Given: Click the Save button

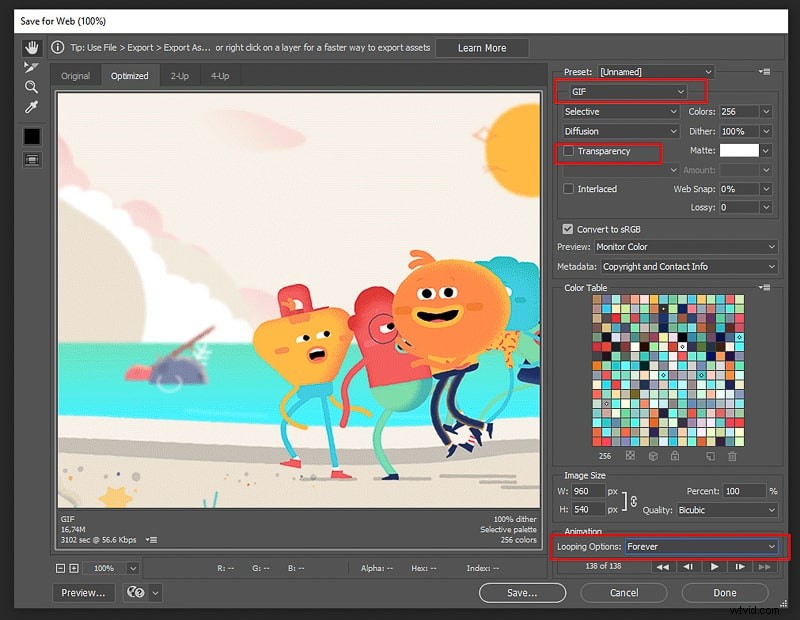Looking at the screenshot, I should 522,592.
